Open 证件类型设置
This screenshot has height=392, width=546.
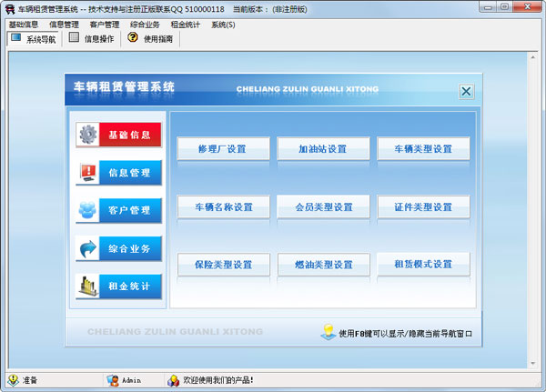pos(423,207)
